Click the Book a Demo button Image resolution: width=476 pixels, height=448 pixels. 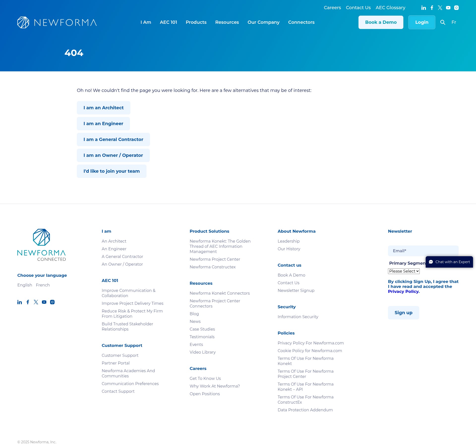click(381, 22)
